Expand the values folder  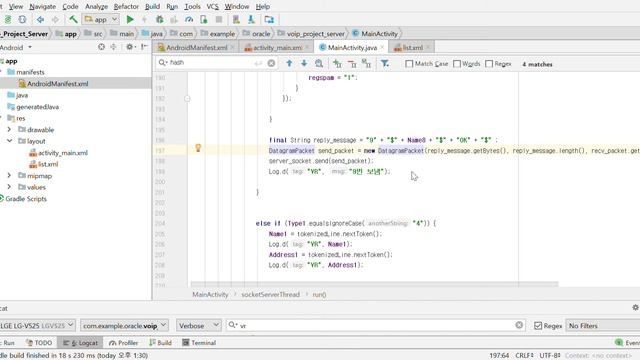coord(9,187)
